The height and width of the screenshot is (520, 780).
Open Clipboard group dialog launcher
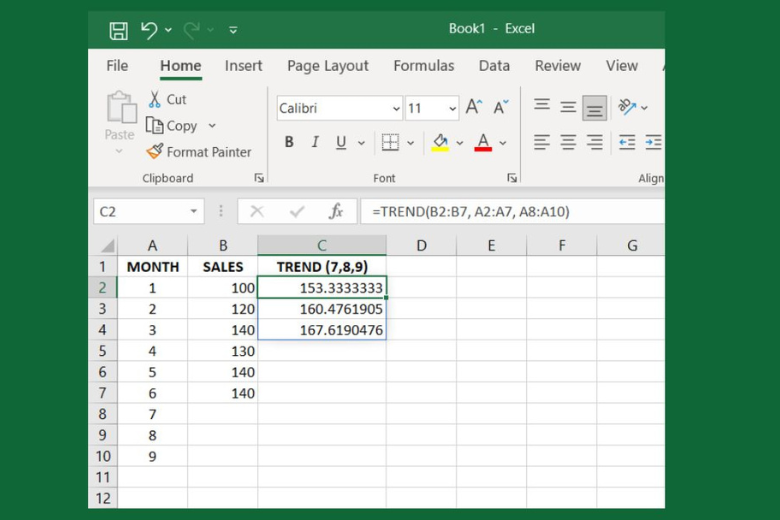pyautogui.click(x=259, y=178)
